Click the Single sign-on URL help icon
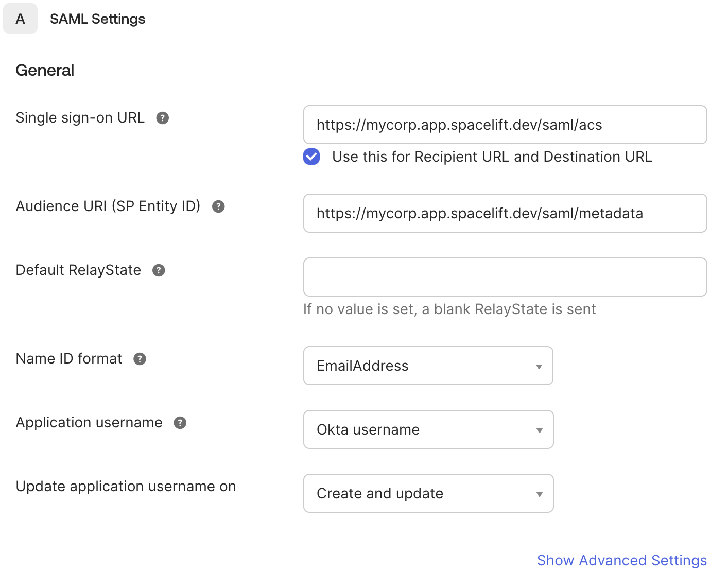Screen dimensions: 728x588 point(162,118)
